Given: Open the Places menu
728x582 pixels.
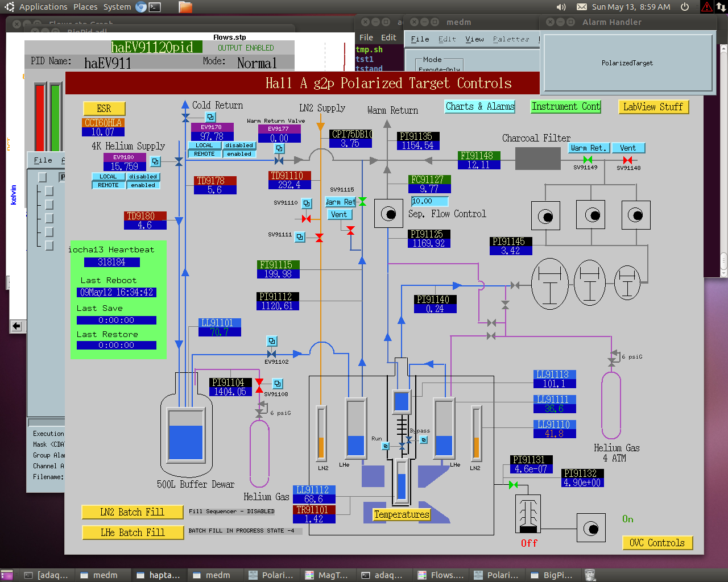Looking at the screenshot, I should coord(85,7).
